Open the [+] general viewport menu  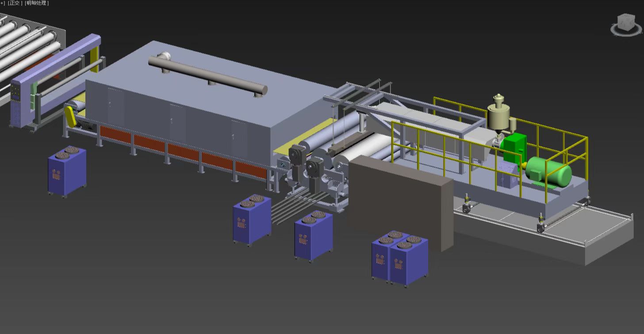click(2, 3)
